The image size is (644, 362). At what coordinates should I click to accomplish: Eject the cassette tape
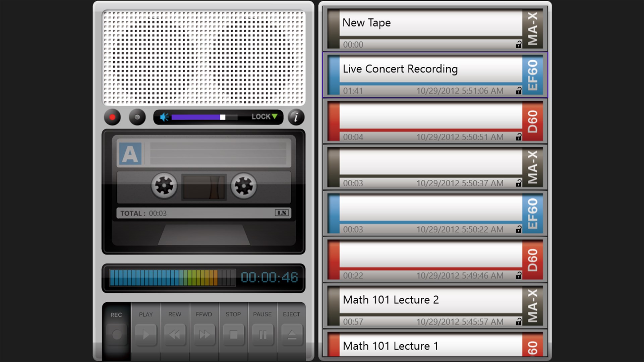coord(292,334)
